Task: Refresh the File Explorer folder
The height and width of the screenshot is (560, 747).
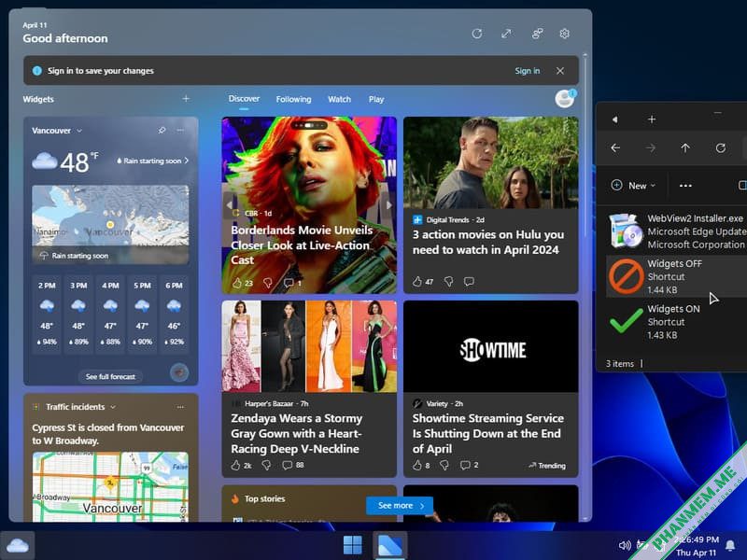Action: click(x=721, y=148)
